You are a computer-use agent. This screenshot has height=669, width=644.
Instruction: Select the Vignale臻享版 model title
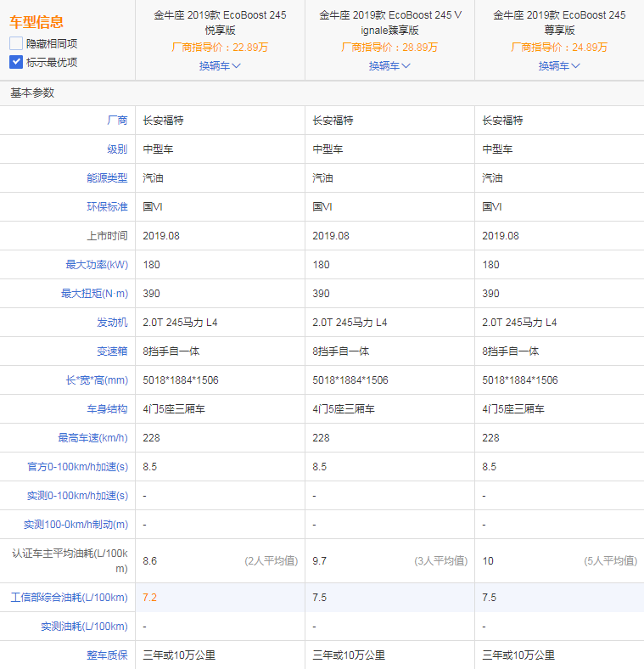click(389, 23)
